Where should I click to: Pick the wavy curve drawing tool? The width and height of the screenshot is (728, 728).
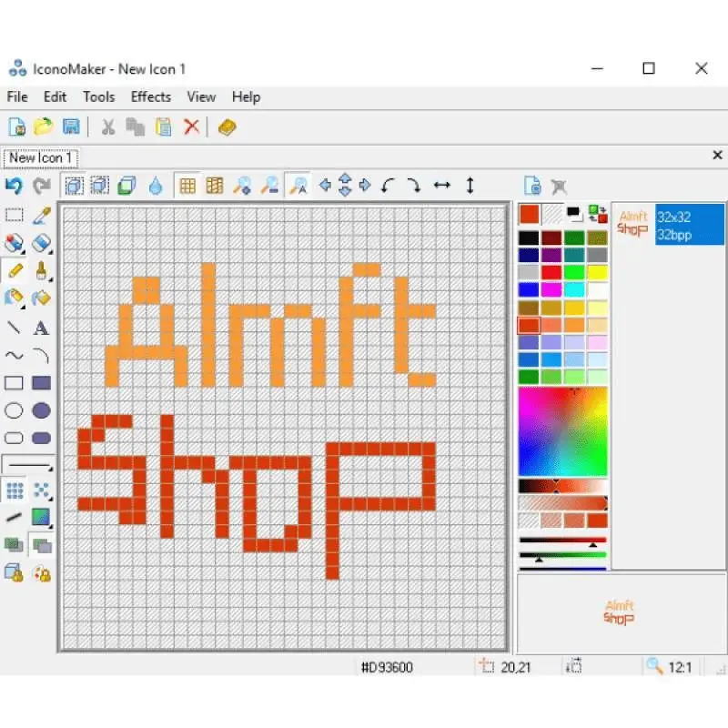pyautogui.click(x=14, y=356)
